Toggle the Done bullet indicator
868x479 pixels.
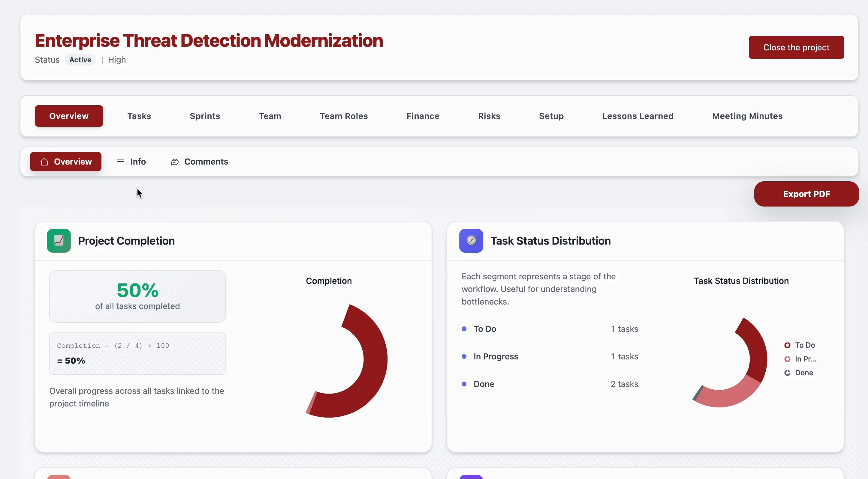tap(464, 384)
